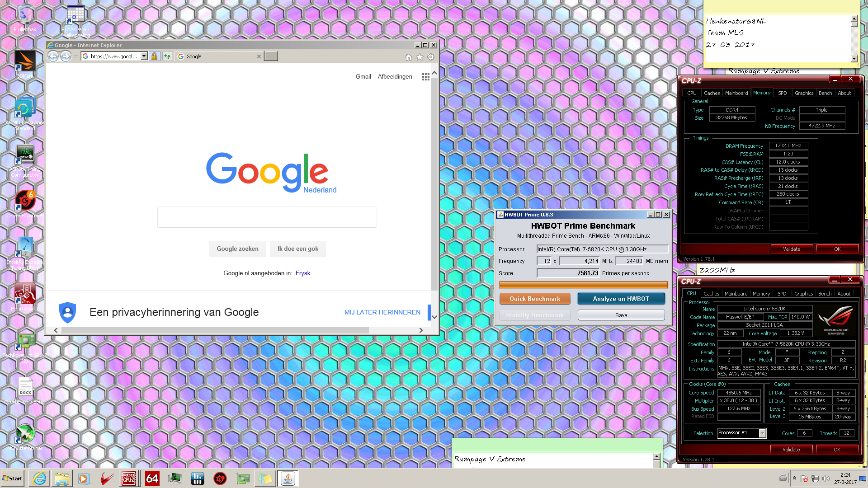Image resolution: width=868 pixels, height=488 pixels.
Task: Open Gmail link on Google page
Action: (x=363, y=77)
